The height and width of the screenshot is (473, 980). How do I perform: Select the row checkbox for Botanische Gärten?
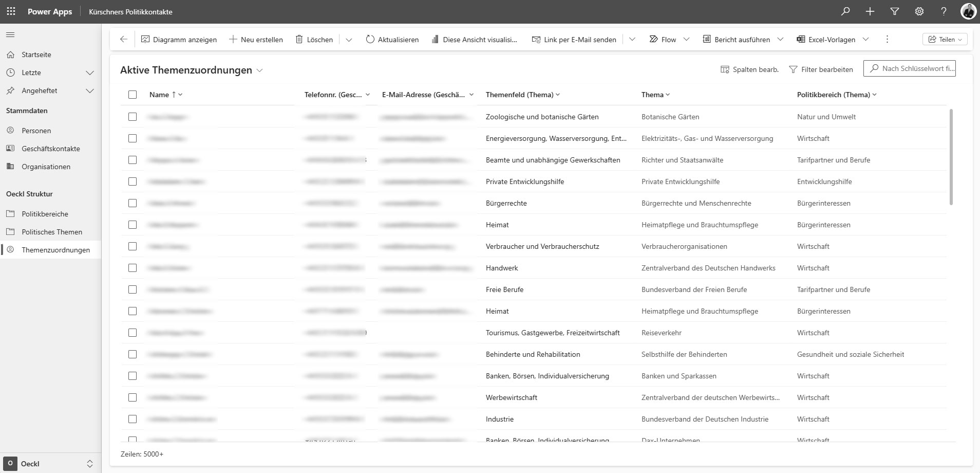(133, 117)
